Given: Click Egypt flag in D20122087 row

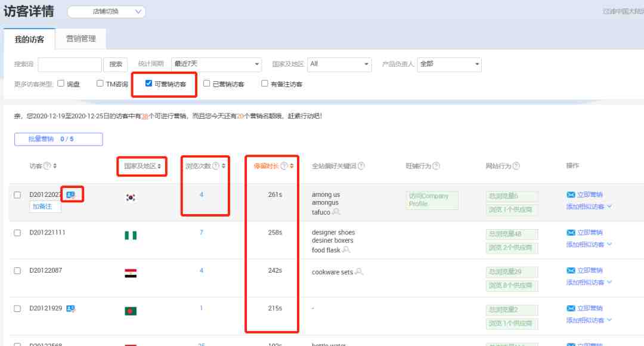Looking at the screenshot, I should pyautogui.click(x=131, y=273).
